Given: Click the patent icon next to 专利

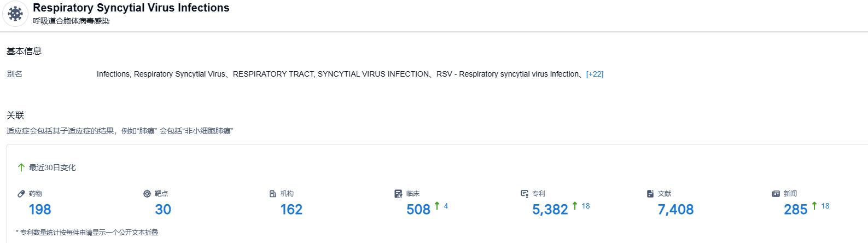Looking at the screenshot, I should coord(525,194).
